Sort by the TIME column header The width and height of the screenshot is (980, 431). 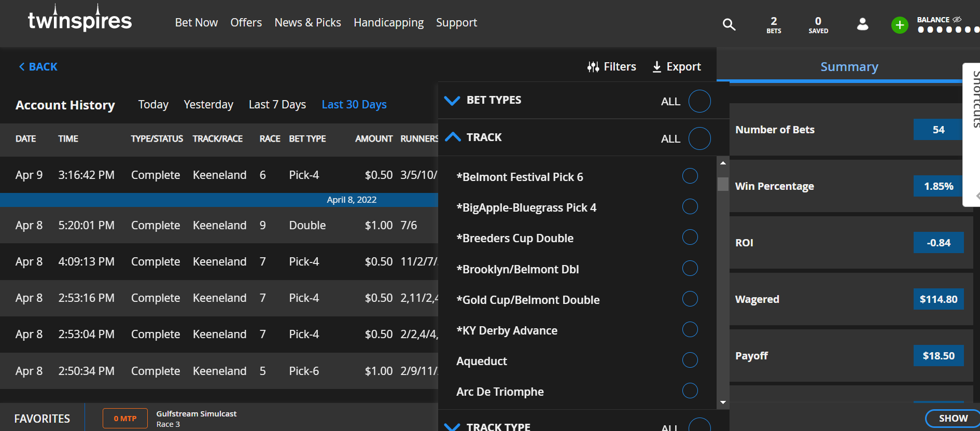(68, 139)
